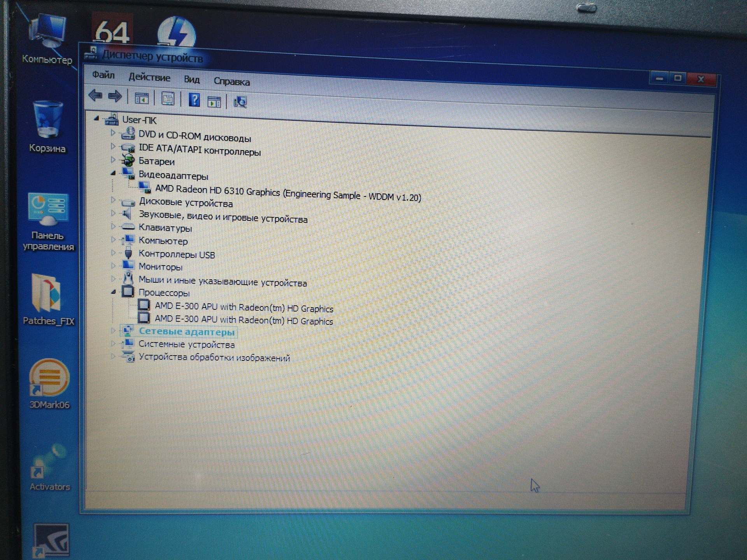Click the sound devices speaker icon
The height and width of the screenshot is (560, 747).
point(127,213)
